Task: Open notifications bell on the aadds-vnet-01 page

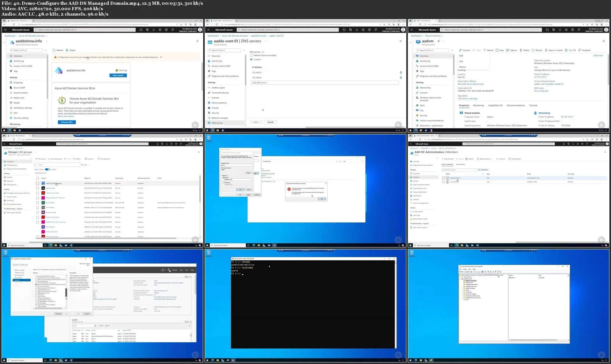Action: pos(357,30)
